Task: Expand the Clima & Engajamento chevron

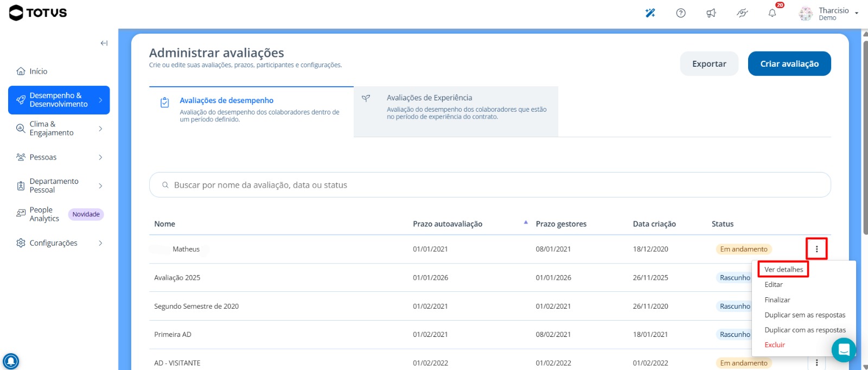Action: click(100, 129)
